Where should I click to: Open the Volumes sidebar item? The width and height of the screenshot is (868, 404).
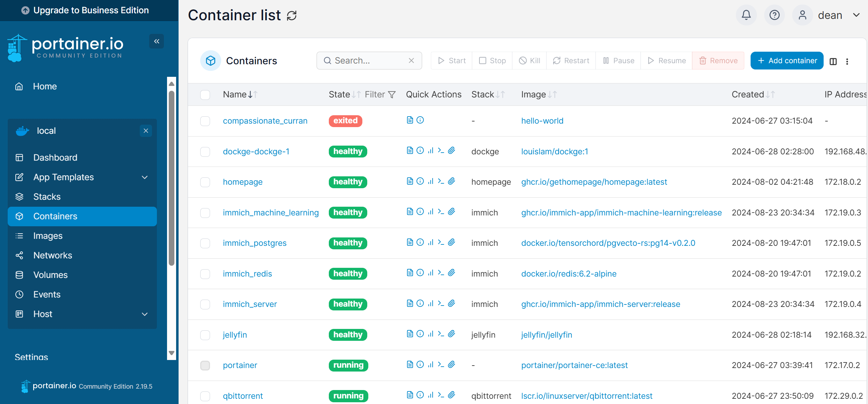50,275
